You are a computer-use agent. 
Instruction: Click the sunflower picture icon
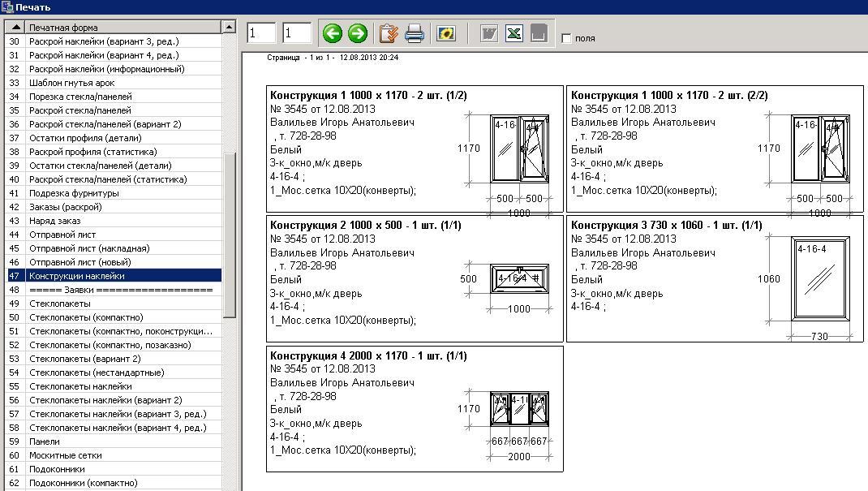point(445,34)
